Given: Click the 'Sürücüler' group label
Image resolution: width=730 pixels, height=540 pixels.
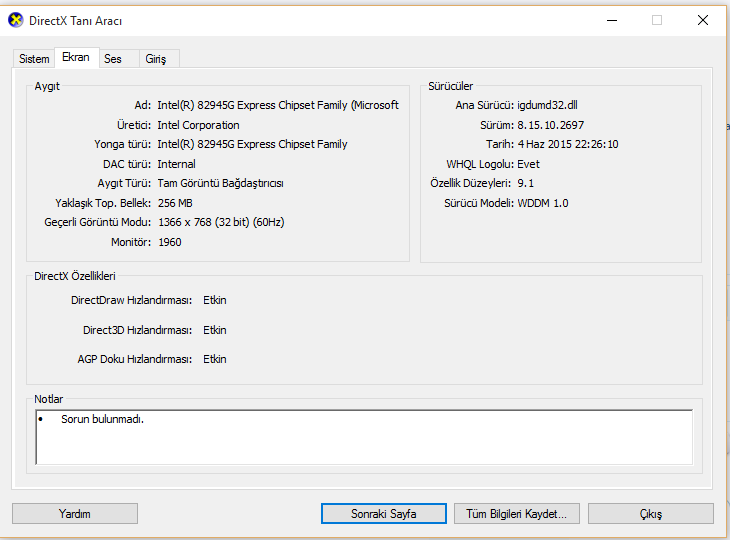Looking at the screenshot, I should [x=450, y=86].
